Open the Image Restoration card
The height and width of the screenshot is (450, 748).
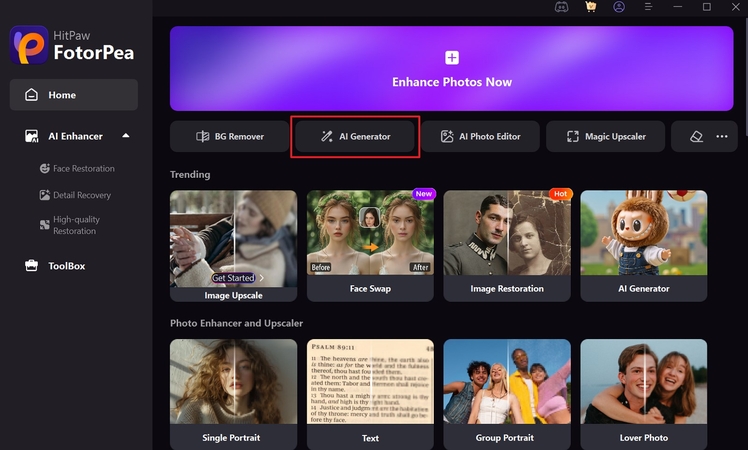pos(507,246)
